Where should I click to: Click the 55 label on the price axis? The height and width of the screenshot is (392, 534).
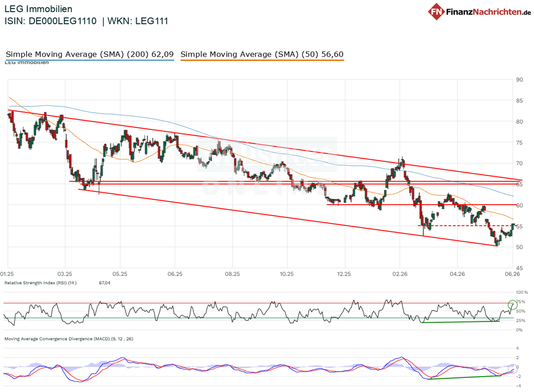coord(519,226)
